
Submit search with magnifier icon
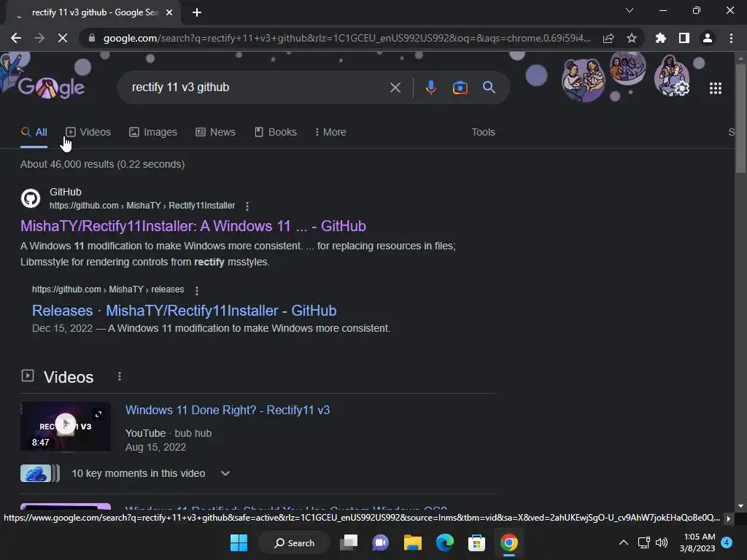click(x=489, y=87)
